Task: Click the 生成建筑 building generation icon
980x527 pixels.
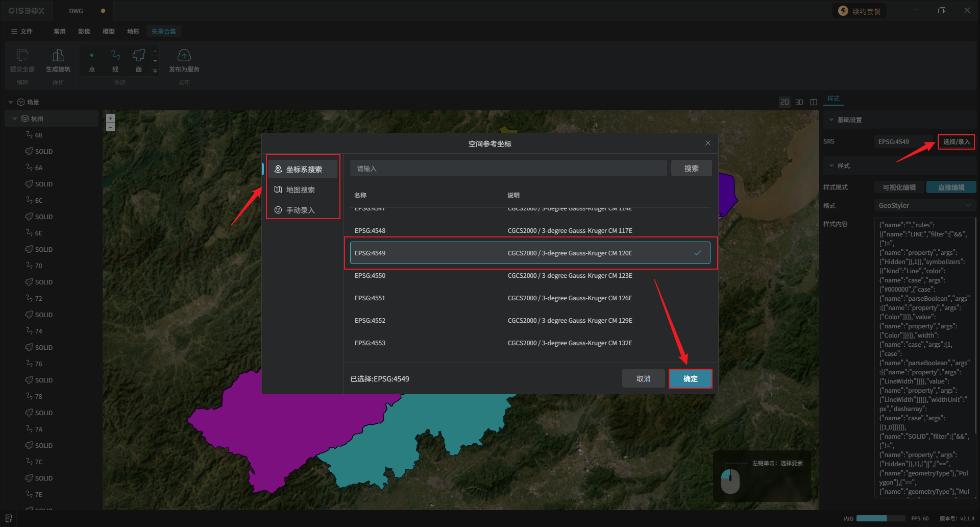Action: (x=58, y=56)
